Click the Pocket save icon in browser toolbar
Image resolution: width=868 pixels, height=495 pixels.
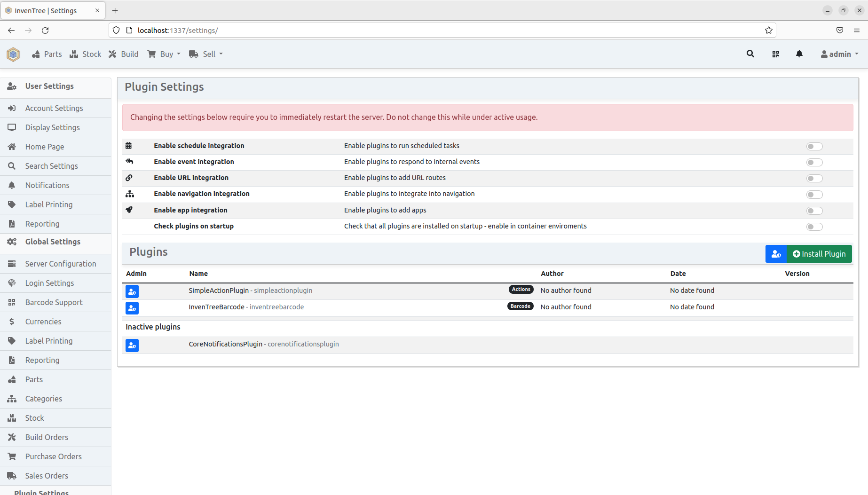[840, 30]
